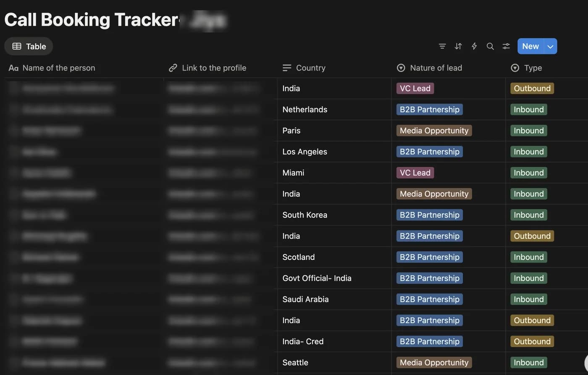Select the Los Angeles country cell
This screenshot has width=588, height=375.
334,152
